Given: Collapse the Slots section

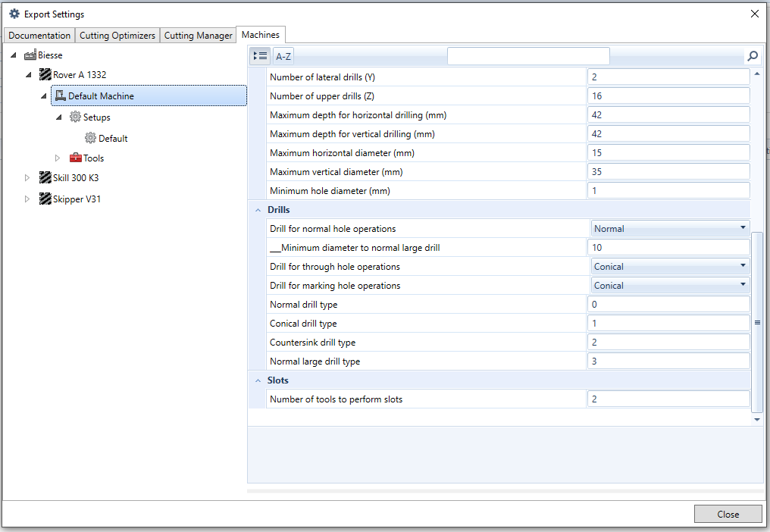Looking at the screenshot, I should coord(258,380).
